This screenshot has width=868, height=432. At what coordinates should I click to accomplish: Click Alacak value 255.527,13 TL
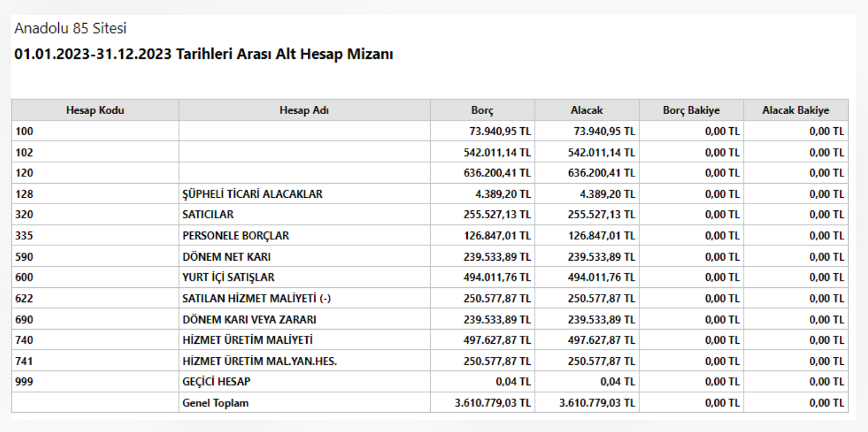[601, 215]
